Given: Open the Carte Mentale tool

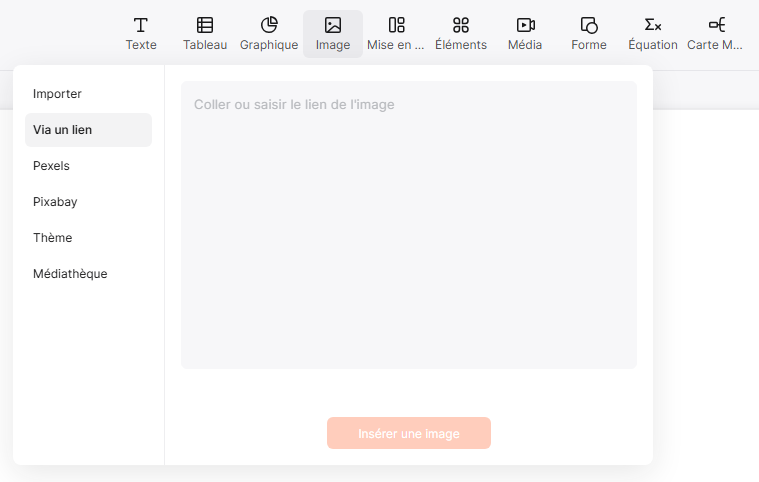Looking at the screenshot, I should click(715, 34).
